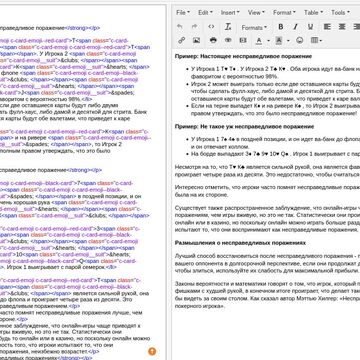Click paragraph starting 'Интересно отметить'
The height and width of the screenshot is (360, 360).
click(x=267, y=191)
